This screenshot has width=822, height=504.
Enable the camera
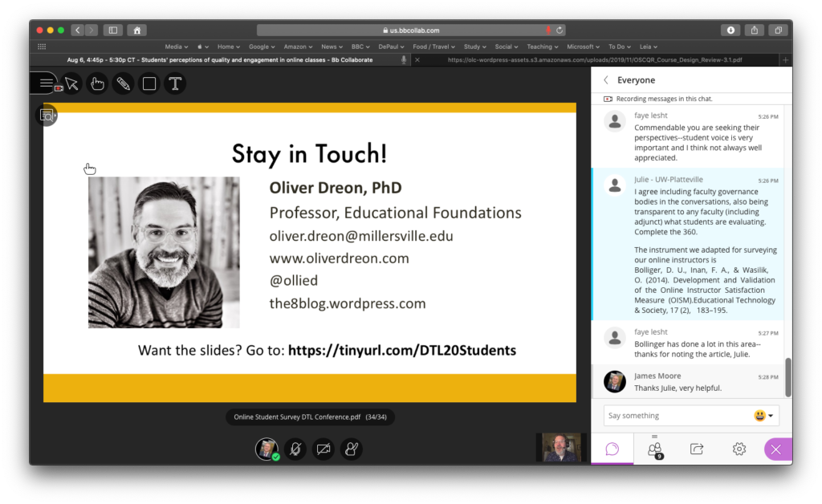pyautogui.click(x=324, y=449)
